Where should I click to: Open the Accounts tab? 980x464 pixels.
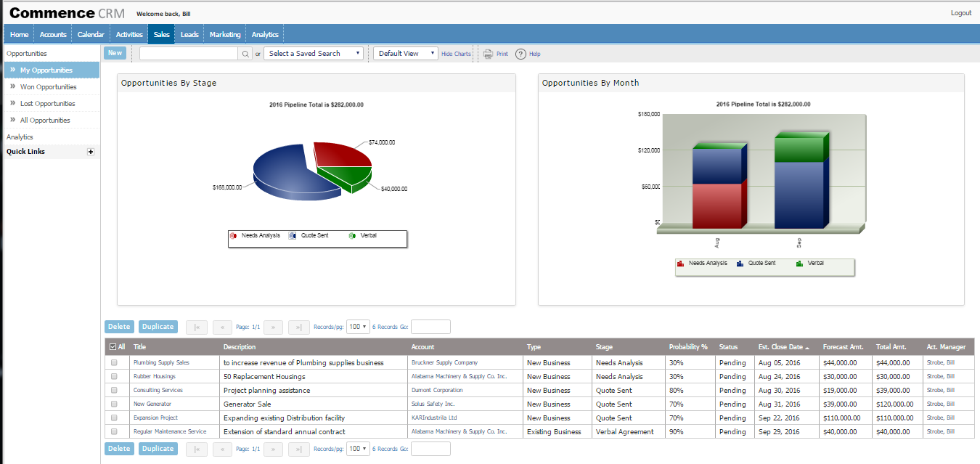pos(53,34)
